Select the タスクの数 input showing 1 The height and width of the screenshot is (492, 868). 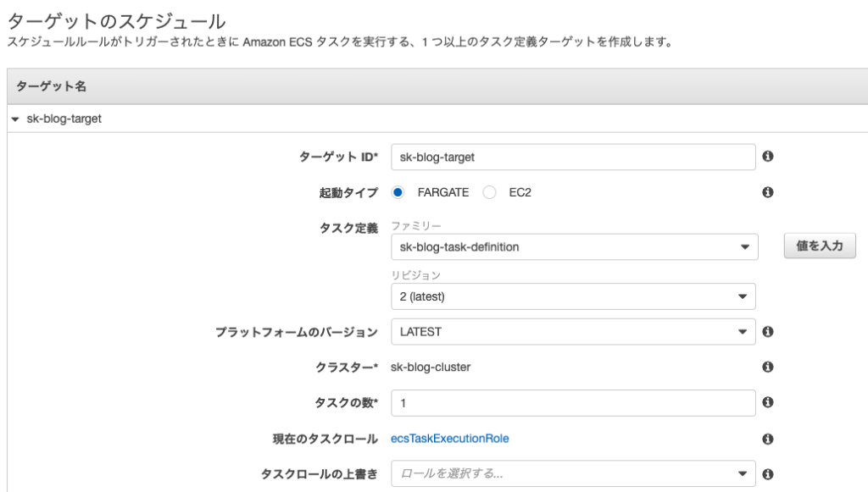(568, 403)
